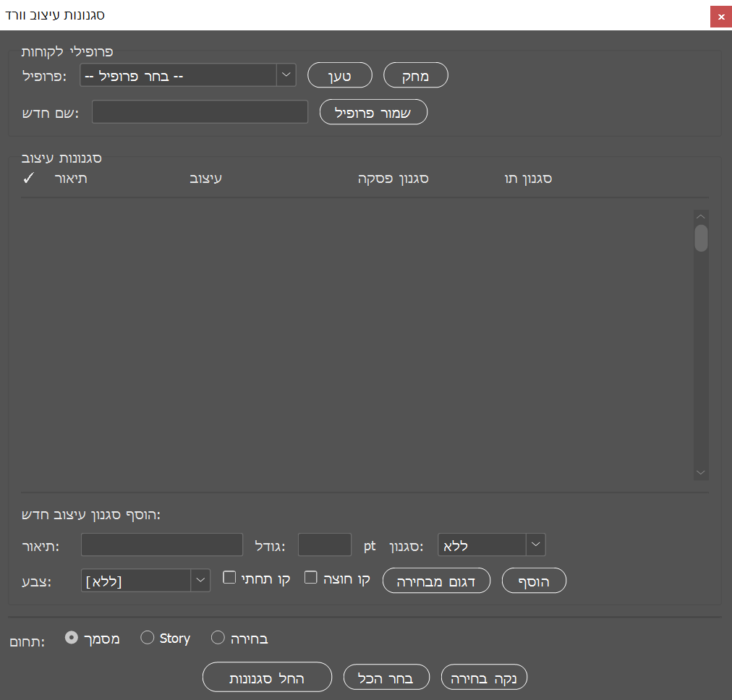Close the סגנונות עיצוב וורד dialog
Screen dimensions: 732x700
[720, 16]
